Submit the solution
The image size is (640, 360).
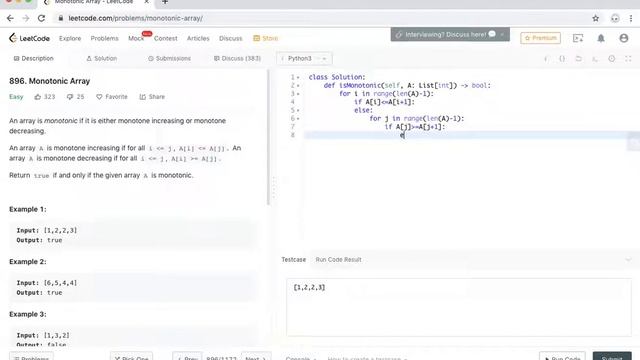click(x=612, y=357)
